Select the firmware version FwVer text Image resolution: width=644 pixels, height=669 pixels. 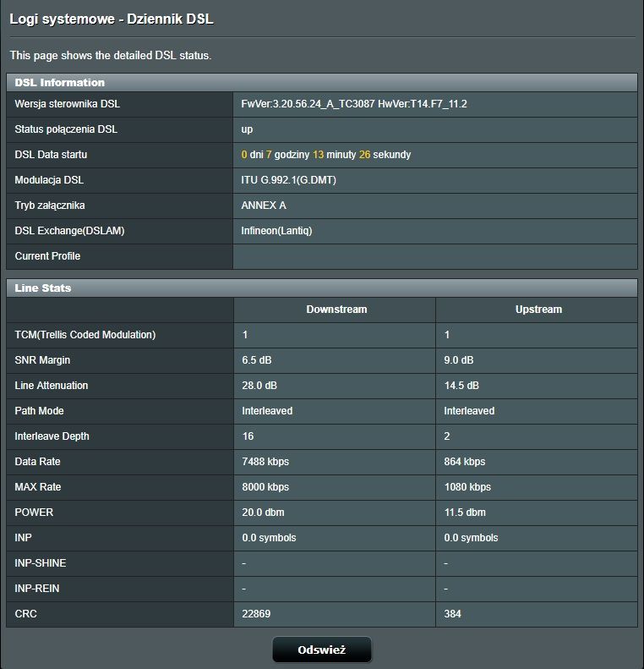point(353,104)
